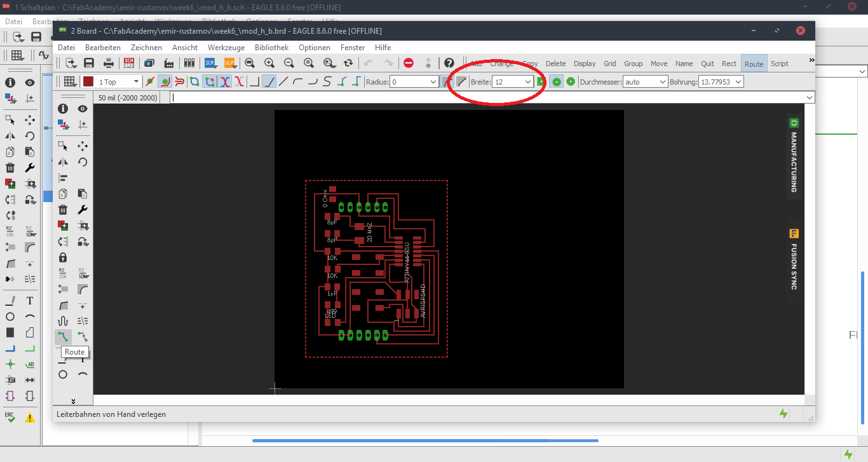Select the Delete trash can tool
The image size is (868, 462).
[63, 210]
